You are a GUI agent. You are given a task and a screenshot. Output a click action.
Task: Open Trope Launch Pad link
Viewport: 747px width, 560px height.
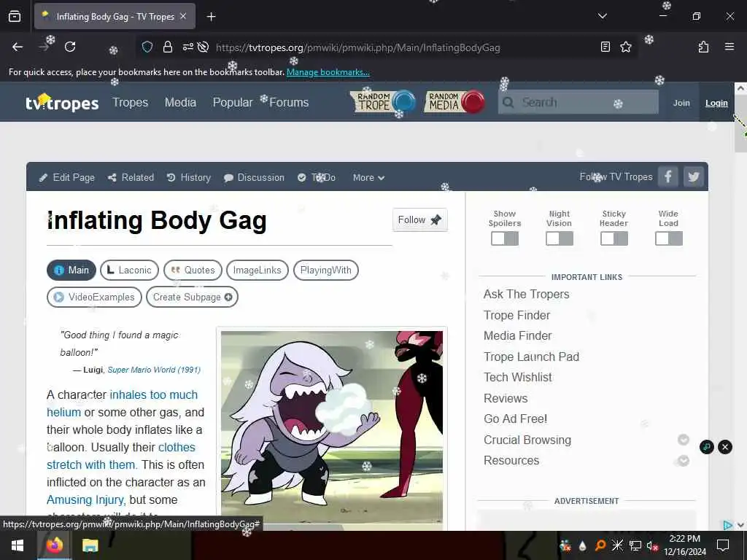pos(531,357)
